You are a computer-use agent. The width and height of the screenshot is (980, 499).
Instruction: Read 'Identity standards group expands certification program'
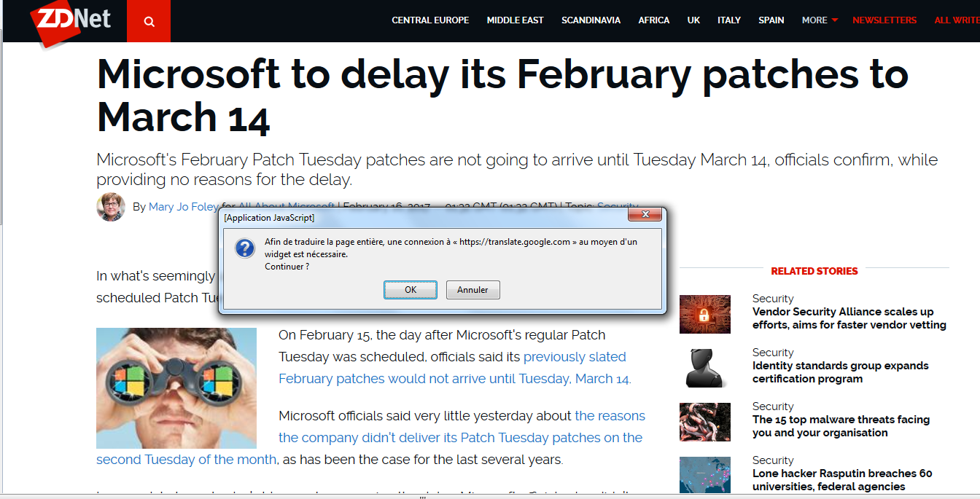tap(841, 372)
